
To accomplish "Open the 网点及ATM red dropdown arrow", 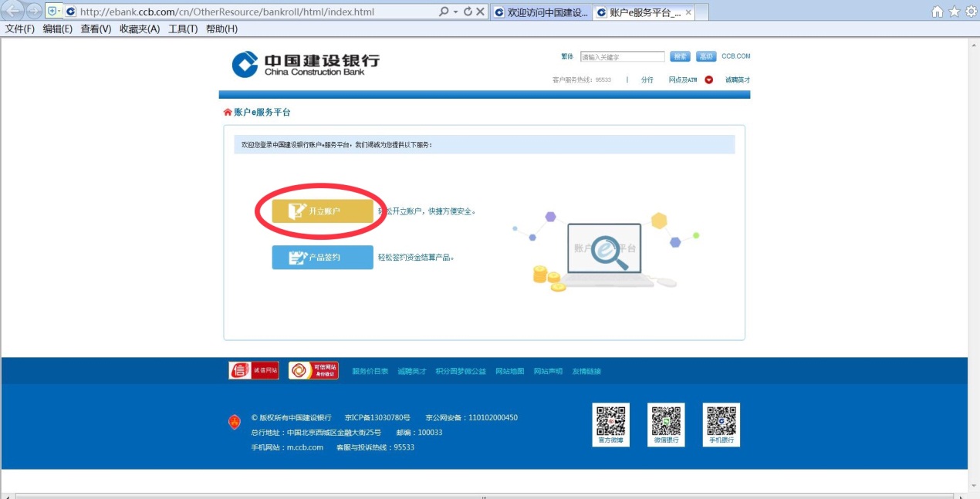I will coord(709,79).
